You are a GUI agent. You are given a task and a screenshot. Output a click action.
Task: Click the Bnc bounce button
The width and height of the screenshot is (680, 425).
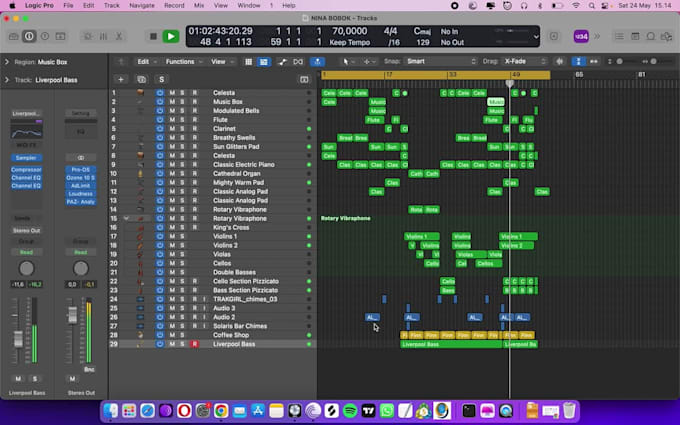coord(89,369)
